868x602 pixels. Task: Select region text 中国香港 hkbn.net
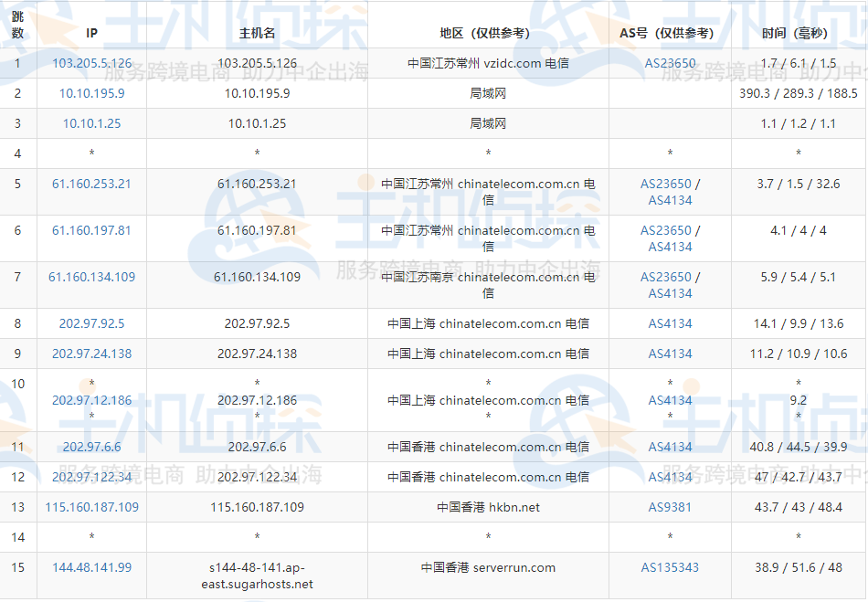(488, 507)
